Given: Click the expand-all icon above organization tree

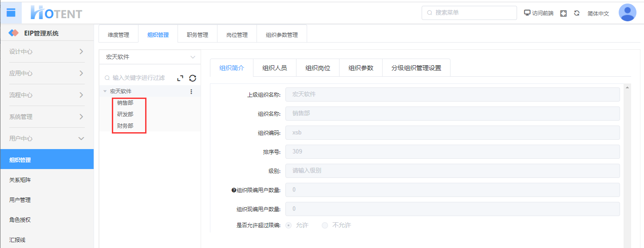Looking at the screenshot, I should [180, 78].
